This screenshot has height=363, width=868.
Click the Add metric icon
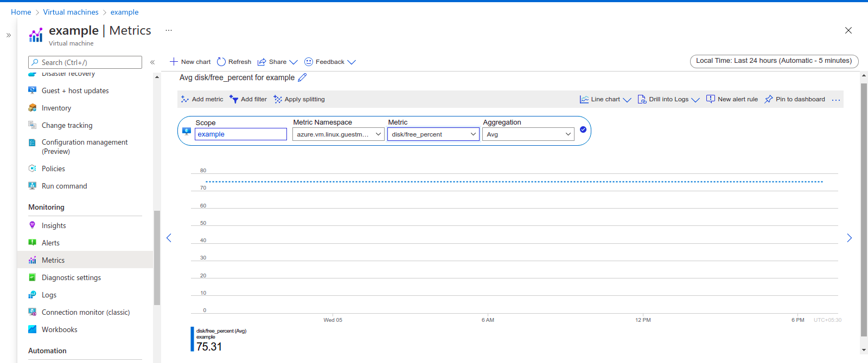coord(185,99)
